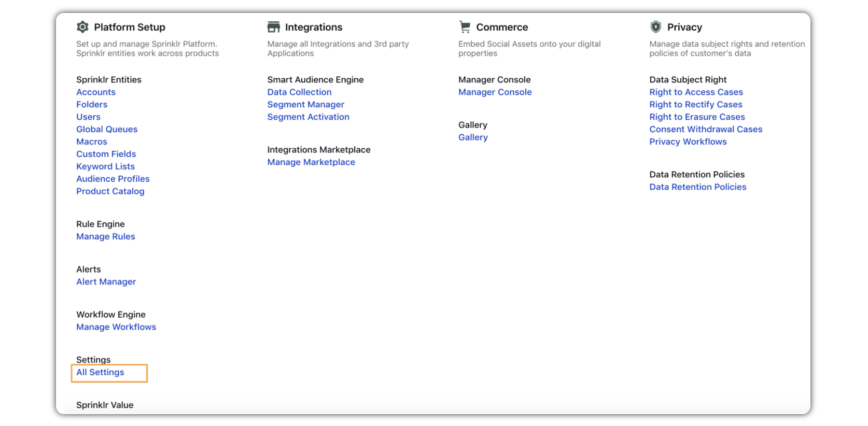
Task: Open Keyword Lists
Action: tap(105, 167)
